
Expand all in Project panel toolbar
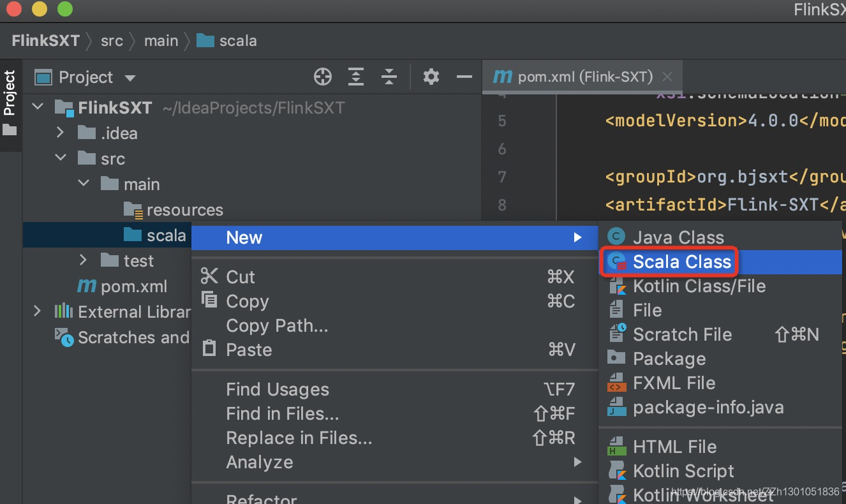356,77
